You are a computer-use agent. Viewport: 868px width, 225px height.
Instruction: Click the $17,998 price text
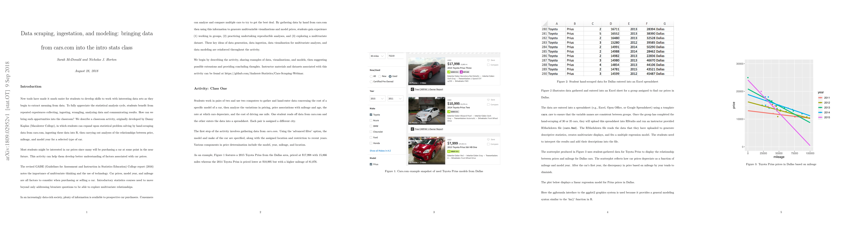pyautogui.click(x=454, y=64)
